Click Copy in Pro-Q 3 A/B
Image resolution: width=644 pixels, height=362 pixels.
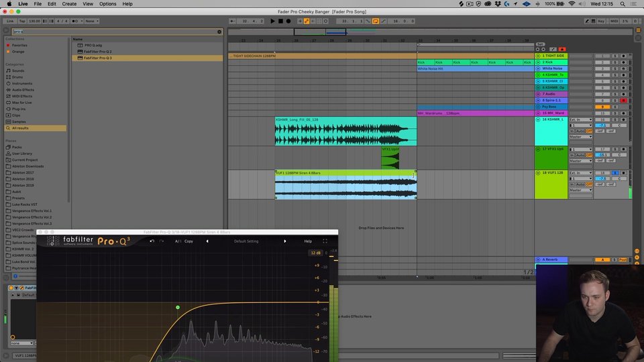coord(189,241)
